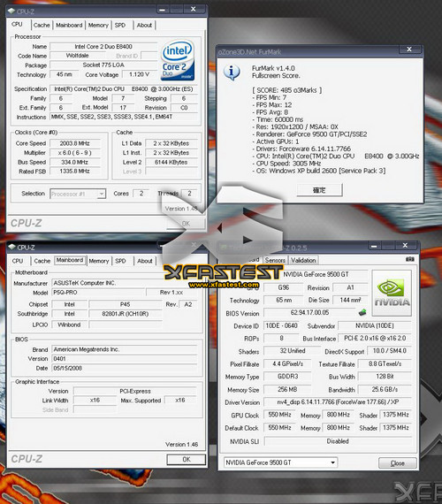Viewport: 442px width, 504px height.
Task: Click the bus speed value 334.0 MHz
Action: pyautogui.click(x=75, y=162)
